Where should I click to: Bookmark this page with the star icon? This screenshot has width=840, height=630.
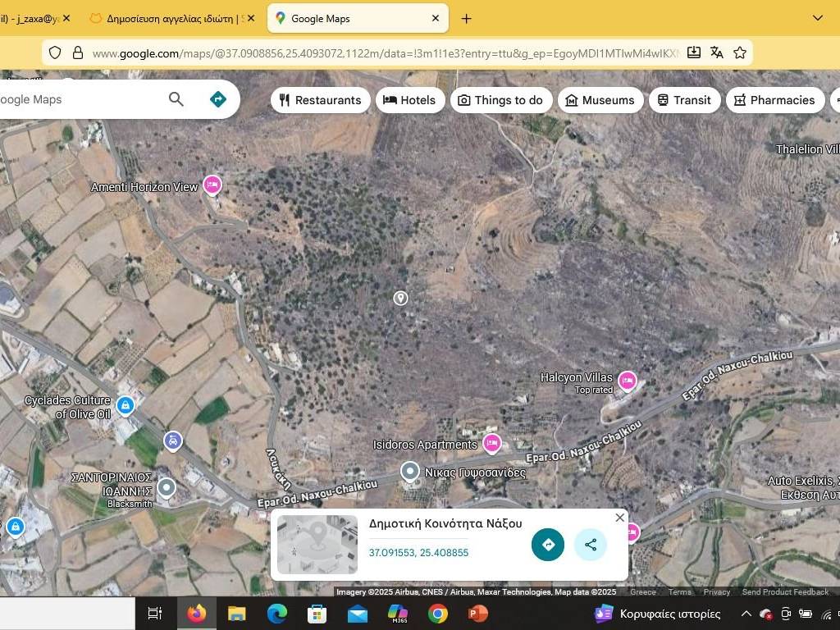(740, 52)
